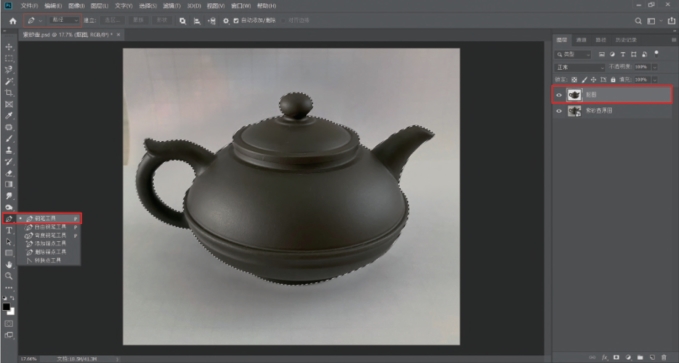
Task: Open the search icon at top right
Action: pyautogui.click(x=638, y=21)
